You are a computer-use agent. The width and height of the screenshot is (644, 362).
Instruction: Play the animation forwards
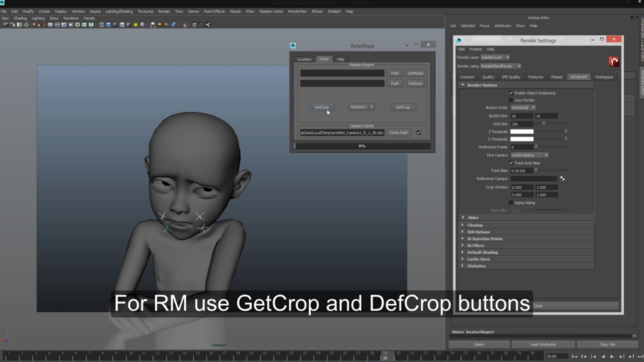coord(612,357)
